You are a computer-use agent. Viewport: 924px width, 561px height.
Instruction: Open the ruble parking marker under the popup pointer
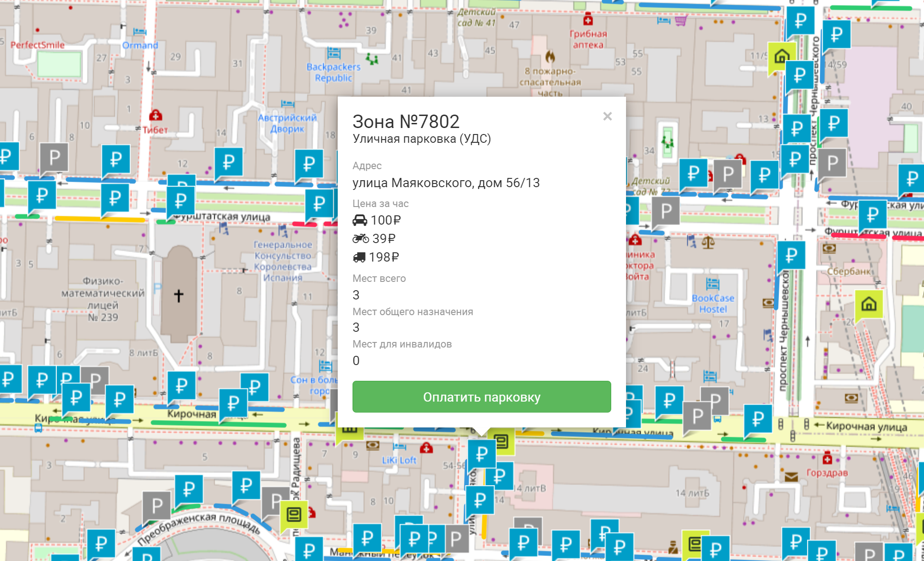481,453
